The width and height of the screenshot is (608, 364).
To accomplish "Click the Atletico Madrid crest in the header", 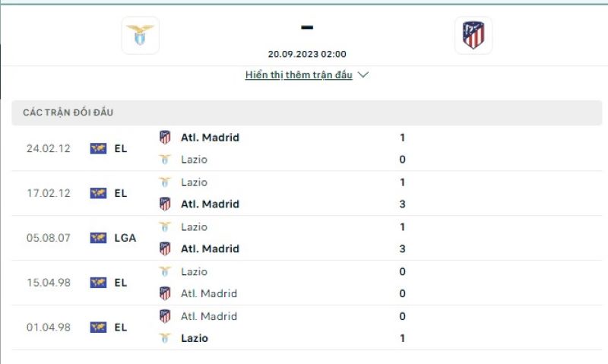I will point(473,36).
